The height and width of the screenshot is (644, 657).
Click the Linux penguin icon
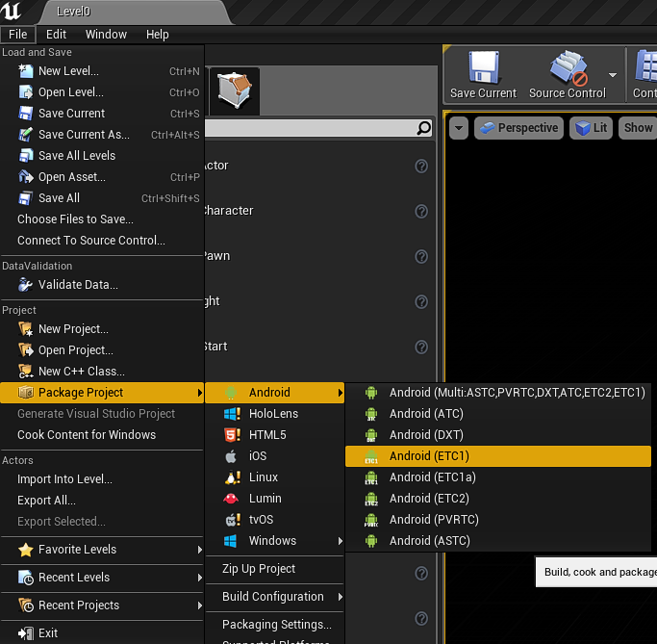[x=232, y=477]
